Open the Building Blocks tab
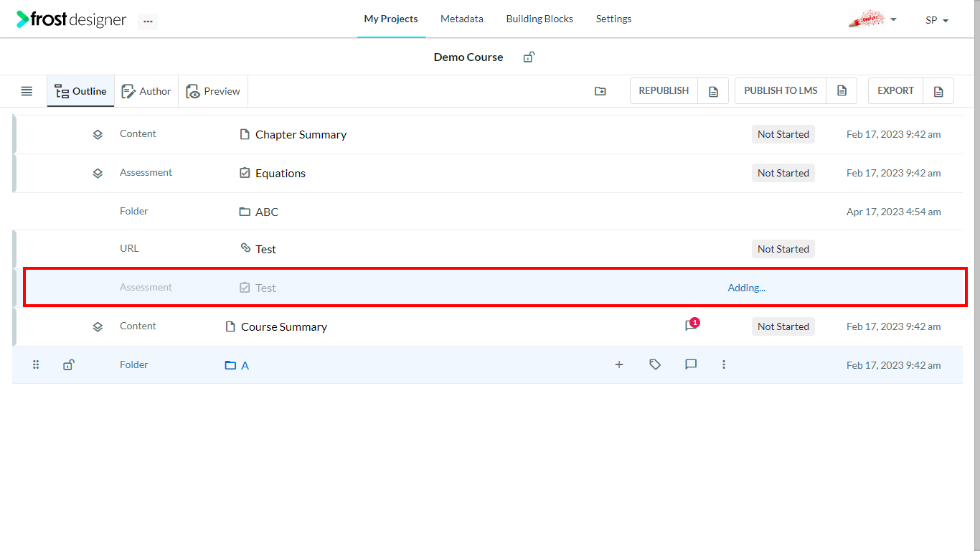 click(540, 19)
